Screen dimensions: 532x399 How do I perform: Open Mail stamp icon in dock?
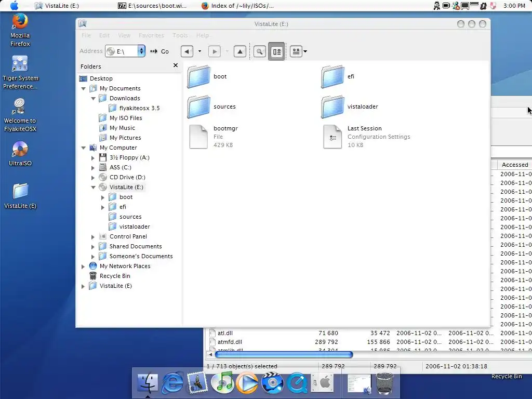coord(197,383)
